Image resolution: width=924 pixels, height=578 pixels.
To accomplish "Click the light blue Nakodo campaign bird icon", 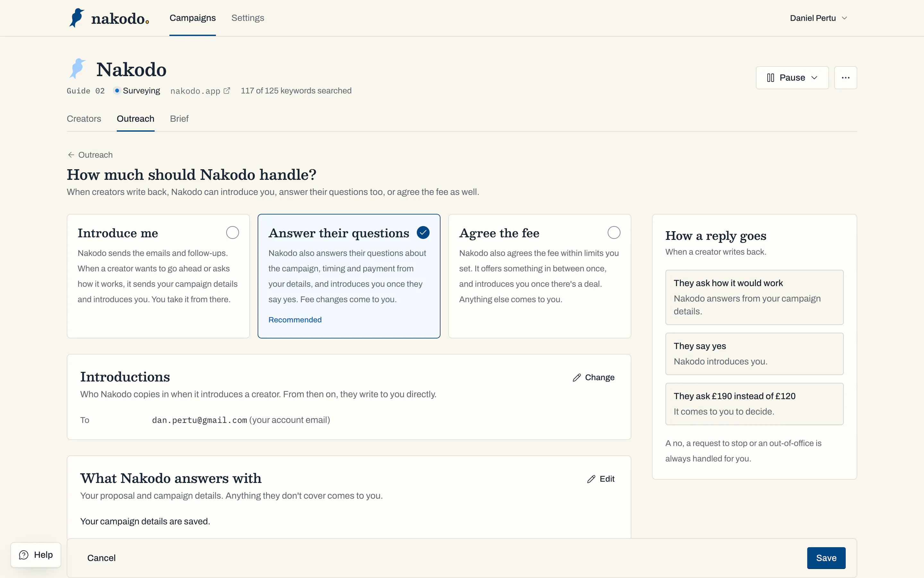I will coord(78,69).
